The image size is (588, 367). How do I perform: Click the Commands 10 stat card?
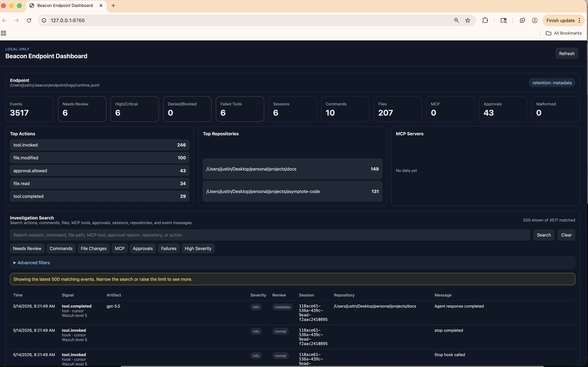tap(345, 109)
